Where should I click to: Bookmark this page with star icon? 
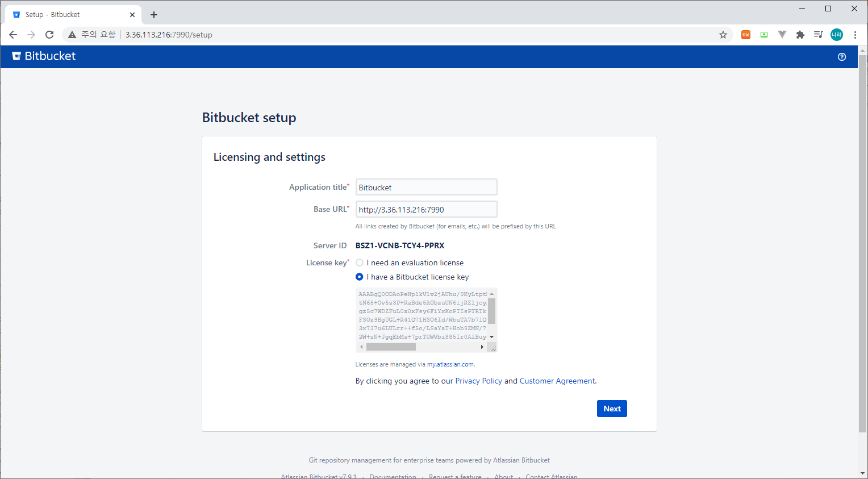723,35
